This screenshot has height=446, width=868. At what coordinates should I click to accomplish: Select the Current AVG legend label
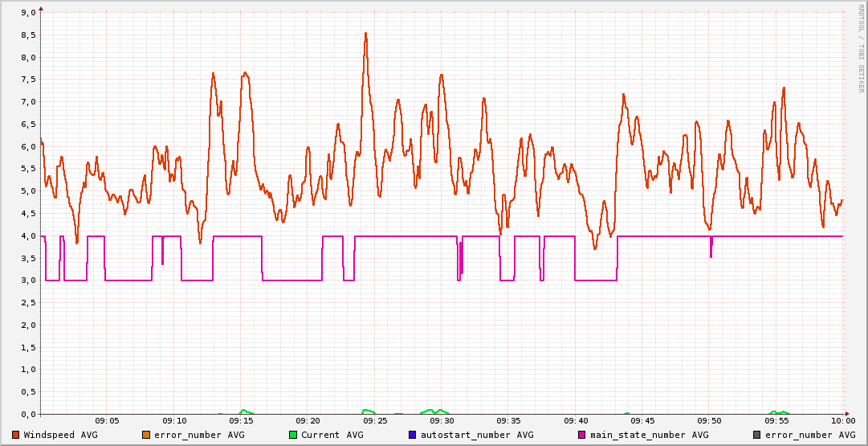click(x=332, y=435)
